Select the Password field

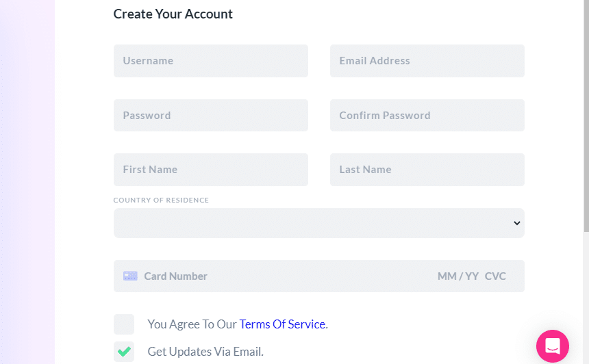pyautogui.click(x=211, y=115)
